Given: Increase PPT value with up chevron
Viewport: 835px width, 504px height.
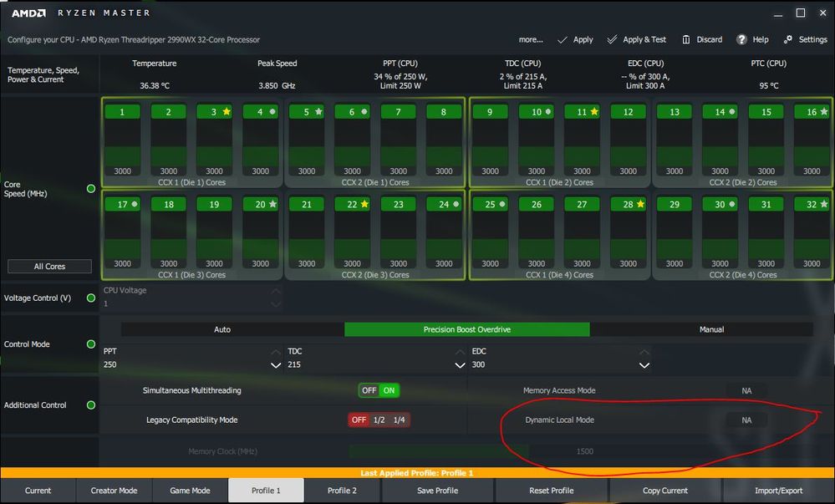Looking at the screenshot, I should pos(276,352).
